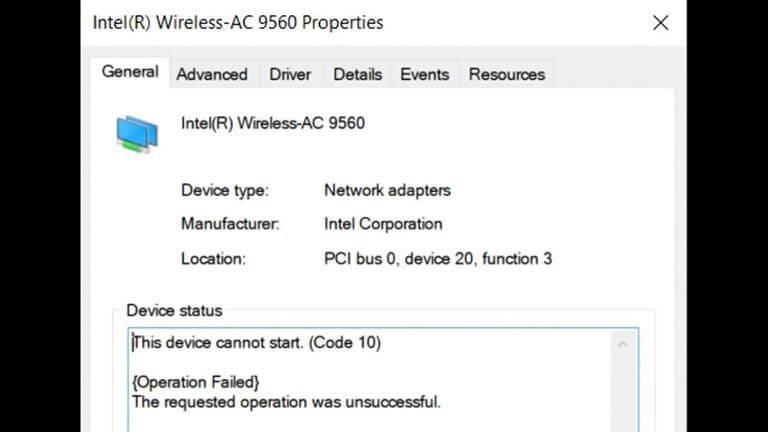Click the 'Device status' group label
Screen dimensions: 768x432
174,311
